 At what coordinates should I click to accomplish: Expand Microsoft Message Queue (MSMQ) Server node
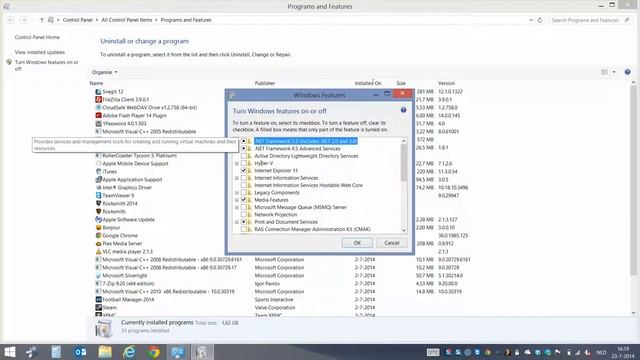237,207
